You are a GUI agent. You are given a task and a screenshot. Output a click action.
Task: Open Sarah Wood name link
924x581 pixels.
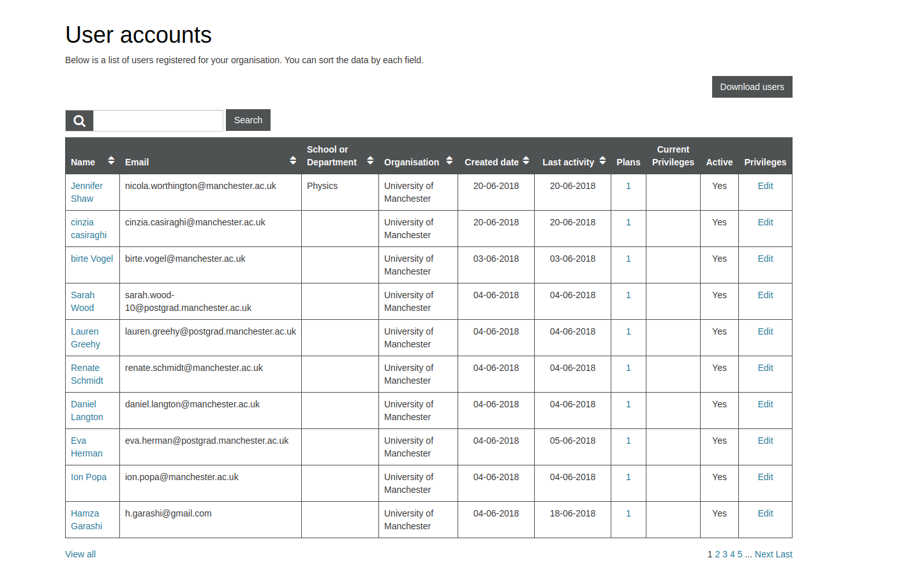(83, 301)
